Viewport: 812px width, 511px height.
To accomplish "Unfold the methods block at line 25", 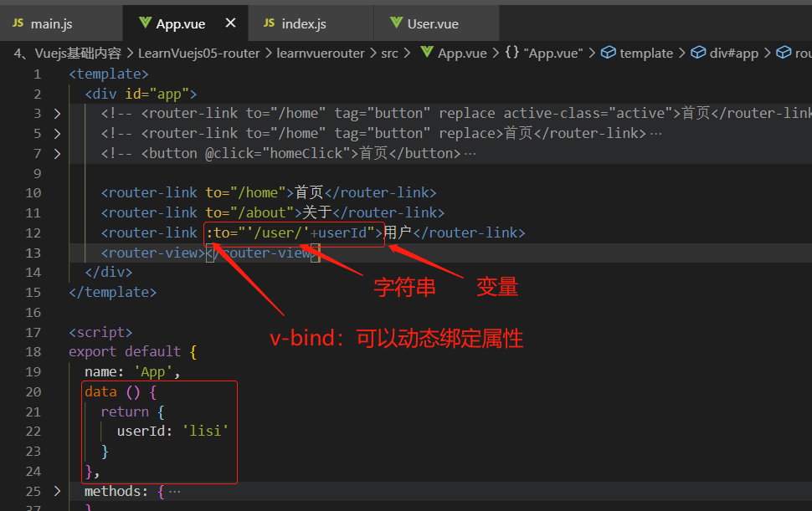I will pyautogui.click(x=57, y=491).
